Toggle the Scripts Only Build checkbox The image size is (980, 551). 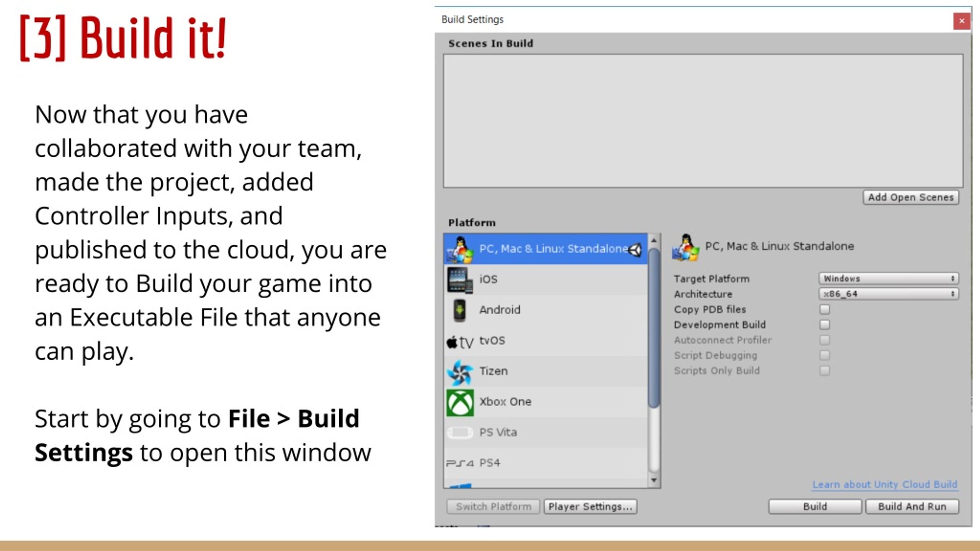tap(825, 370)
